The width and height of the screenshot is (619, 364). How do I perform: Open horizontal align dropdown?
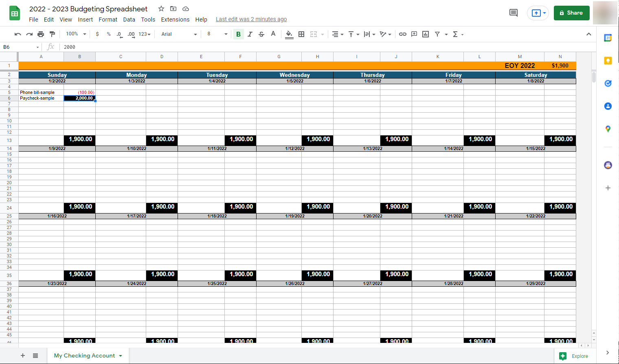[x=338, y=34]
